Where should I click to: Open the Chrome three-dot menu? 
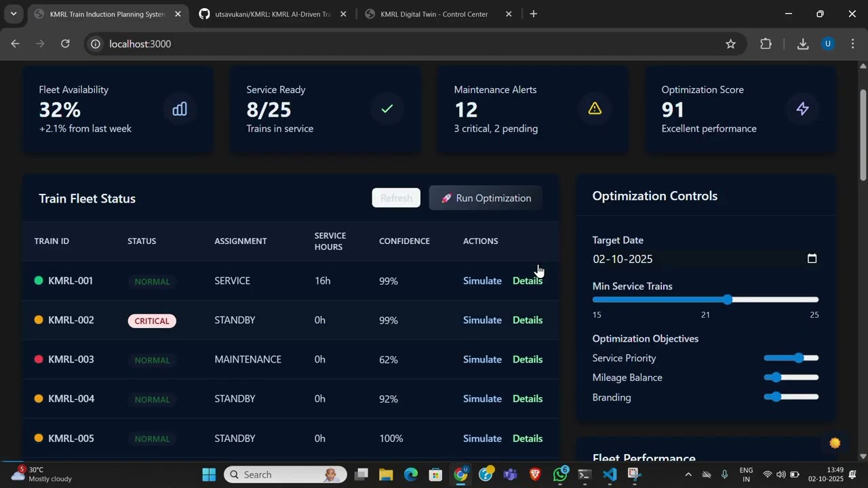click(852, 44)
